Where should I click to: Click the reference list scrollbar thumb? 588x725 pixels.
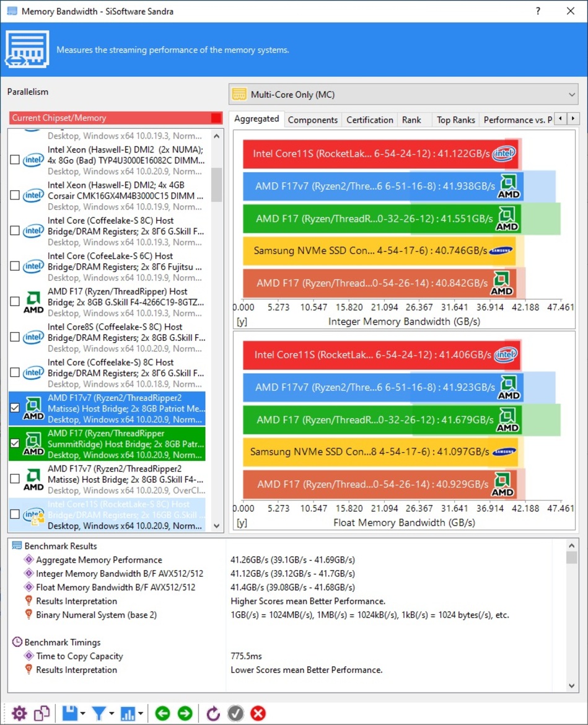tap(216, 185)
